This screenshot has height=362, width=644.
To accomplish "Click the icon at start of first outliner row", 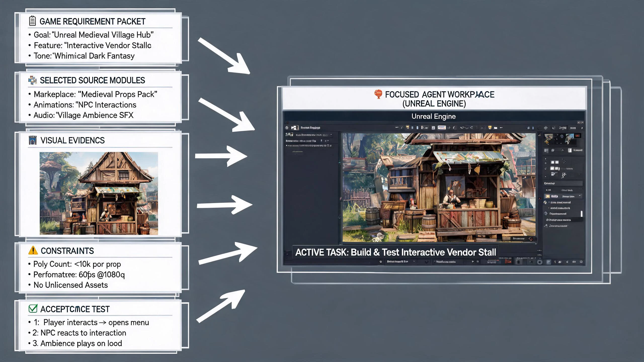I will [x=289, y=135].
